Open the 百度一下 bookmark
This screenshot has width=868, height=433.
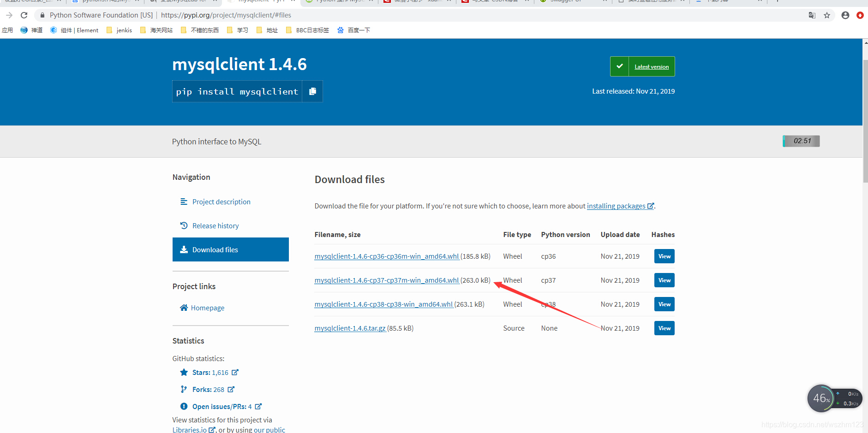tap(353, 30)
